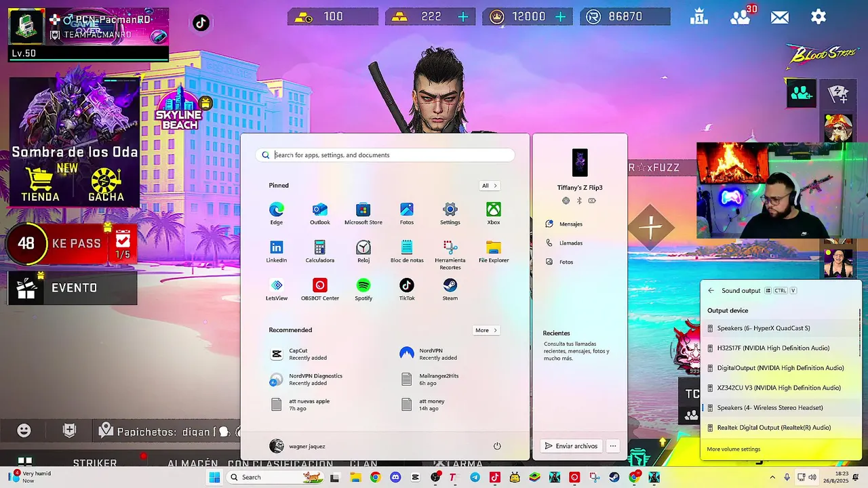This screenshot has height=488, width=868.
Task: Open the game mail envelope icon
Action: (780, 17)
